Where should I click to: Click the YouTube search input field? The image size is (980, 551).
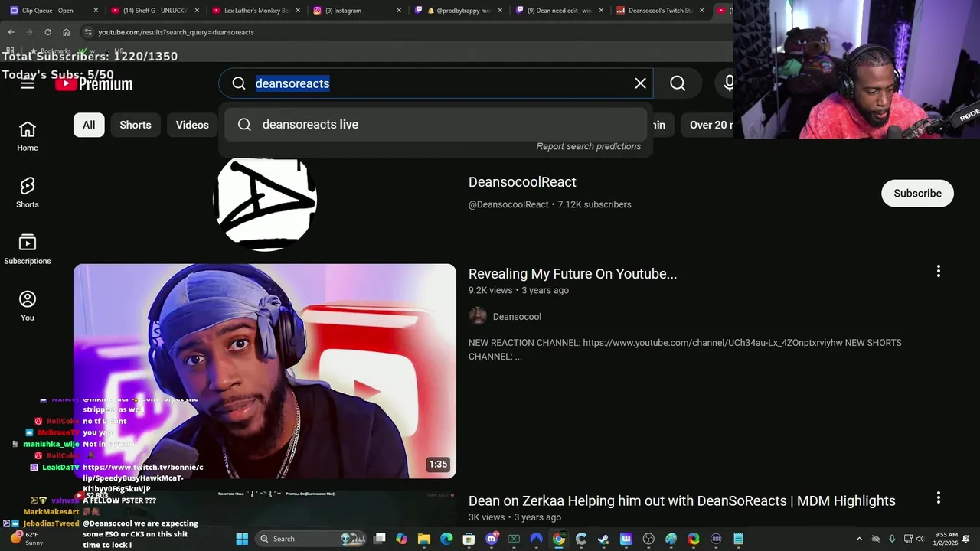tap(436, 83)
